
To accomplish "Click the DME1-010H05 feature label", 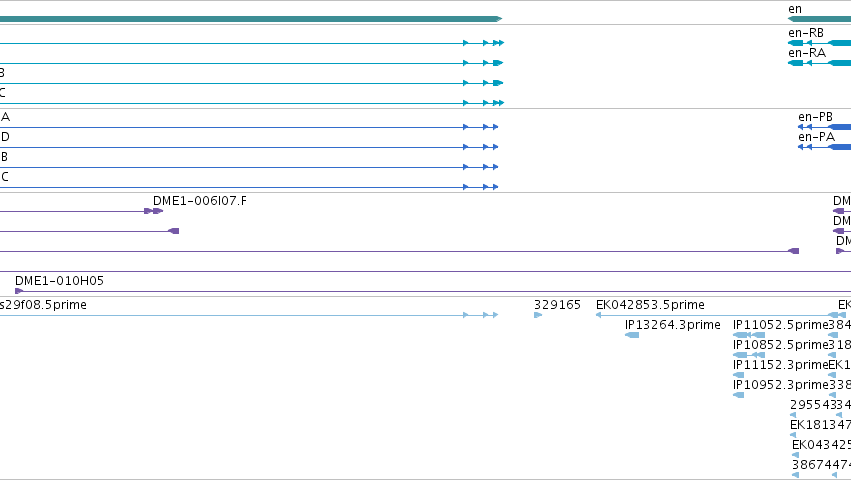I will (59, 281).
